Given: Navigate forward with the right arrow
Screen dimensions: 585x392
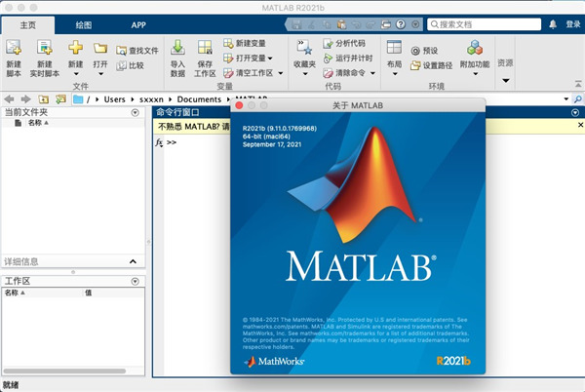Looking at the screenshot, I should point(25,99).
